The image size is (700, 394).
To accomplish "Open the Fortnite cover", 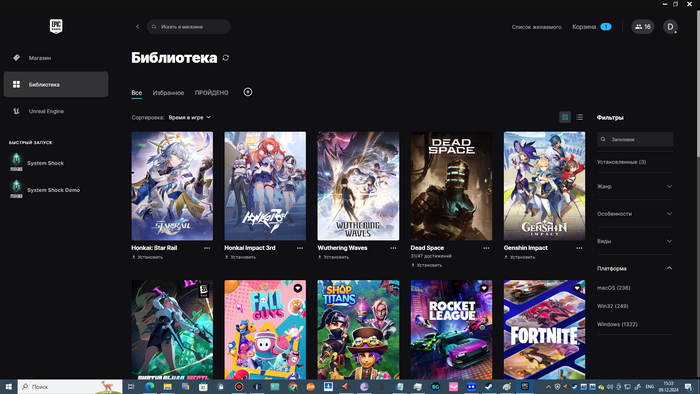I will click(544, 330).
